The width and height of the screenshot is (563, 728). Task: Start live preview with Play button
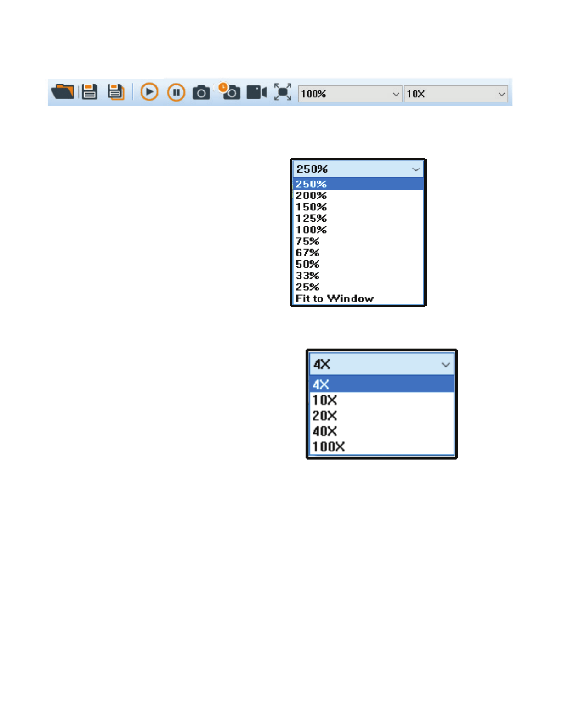(149, 92)
